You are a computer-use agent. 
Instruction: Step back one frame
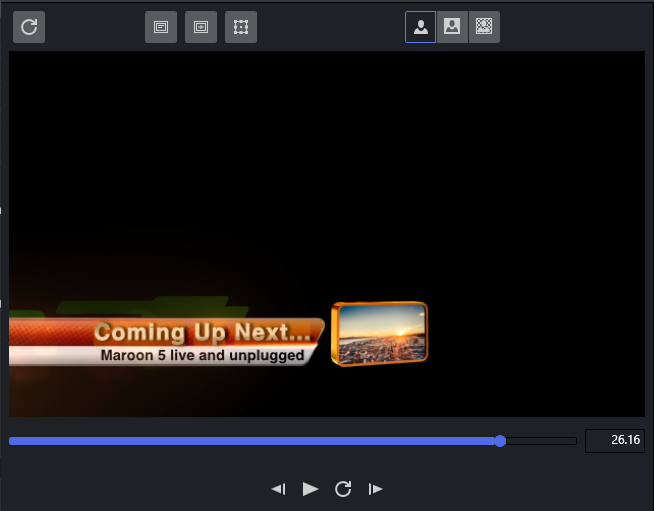(x=279, y=488)
